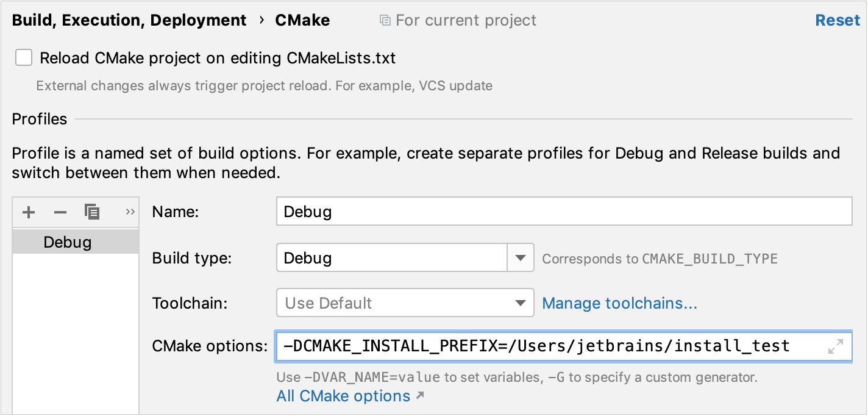This screenshot has width=868, height=416.
Task: Select CMake in the breadcrumb header
Action: coord(302,20)
